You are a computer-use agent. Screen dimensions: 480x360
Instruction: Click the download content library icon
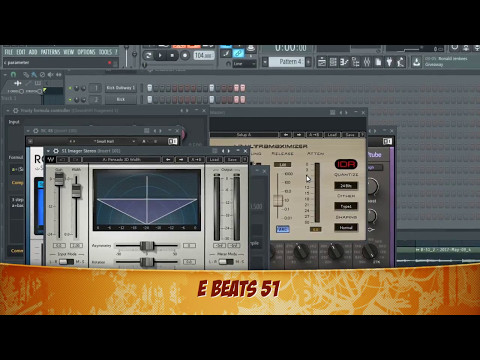(x=416, y=62)
